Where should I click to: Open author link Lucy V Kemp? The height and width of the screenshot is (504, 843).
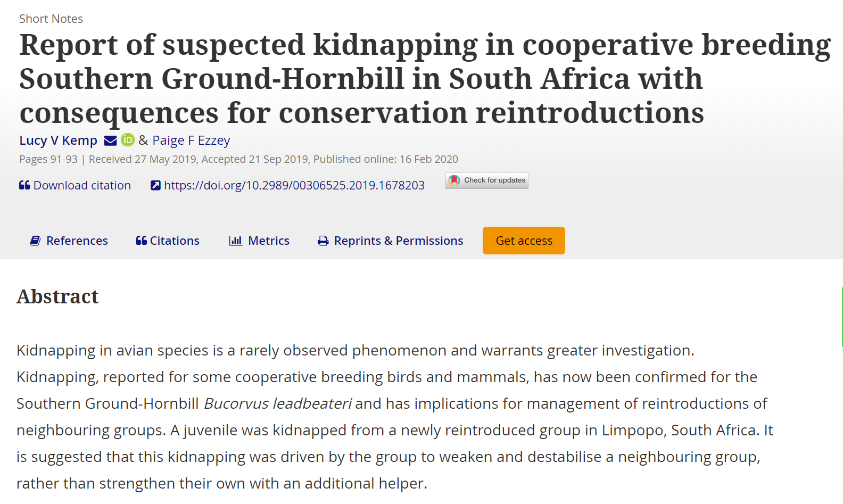point(59,141)
